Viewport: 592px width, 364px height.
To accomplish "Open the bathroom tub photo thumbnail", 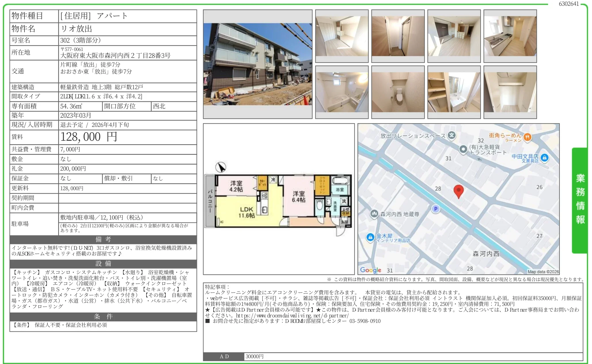I will coord(342,92).
